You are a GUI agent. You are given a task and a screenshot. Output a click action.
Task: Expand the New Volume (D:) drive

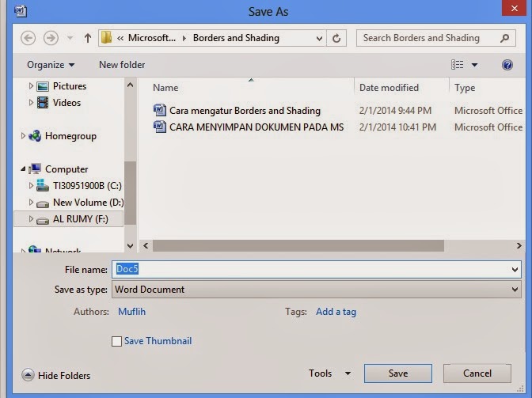click(31, 202)
